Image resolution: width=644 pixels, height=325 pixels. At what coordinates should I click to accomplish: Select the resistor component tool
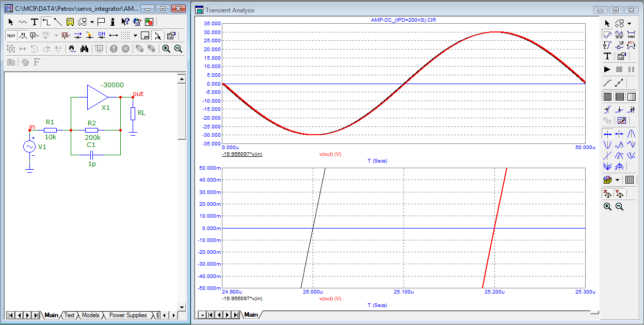pyautogui.click(x=23, y=22)
